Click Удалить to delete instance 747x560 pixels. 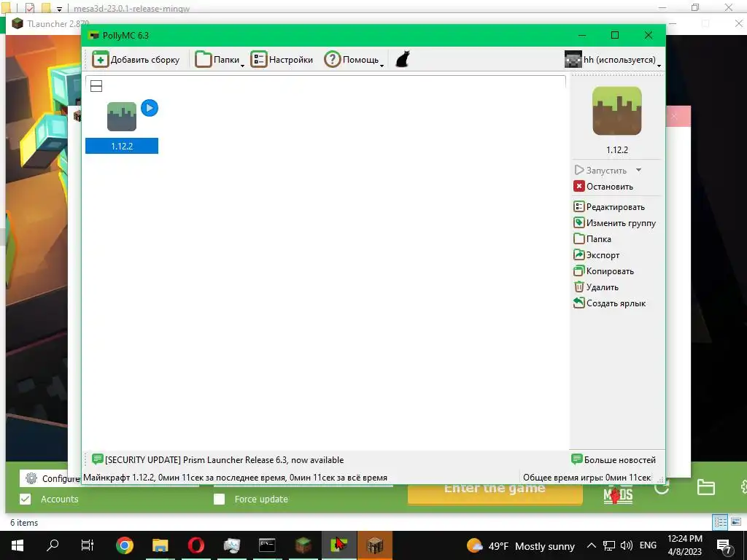[596, 287]
